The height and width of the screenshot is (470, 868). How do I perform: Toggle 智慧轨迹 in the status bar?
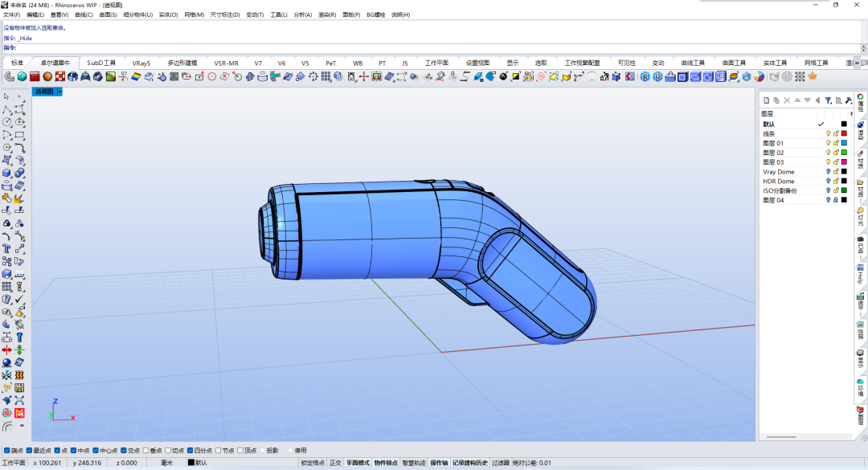pyautogui.click(x=414, y=463)
